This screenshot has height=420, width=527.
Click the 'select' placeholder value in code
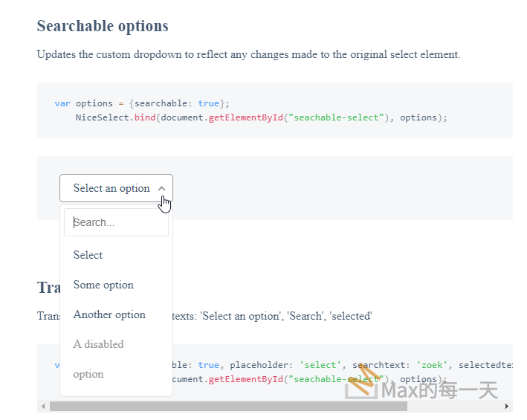pyautogui.click(x=320, y=365)
